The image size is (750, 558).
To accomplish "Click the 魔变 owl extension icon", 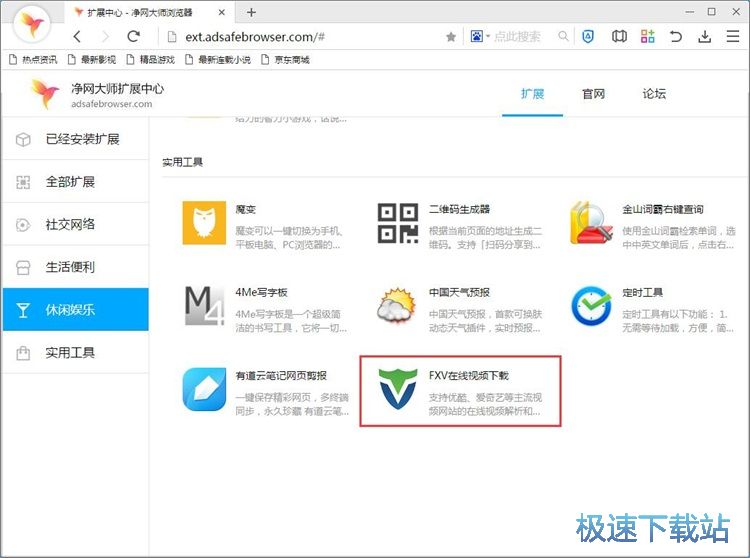I will click(x=204, y=223).
